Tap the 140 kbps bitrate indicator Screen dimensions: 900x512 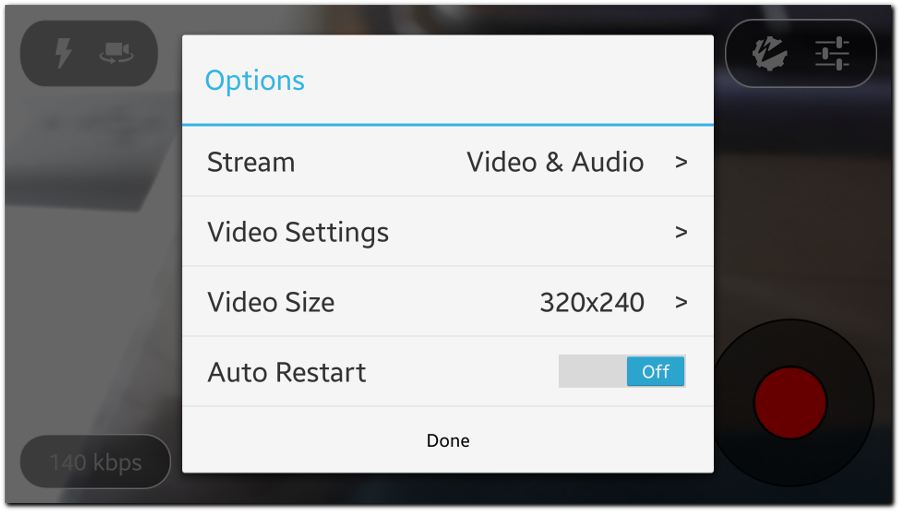pyautogui.click(x=95, y=462)
